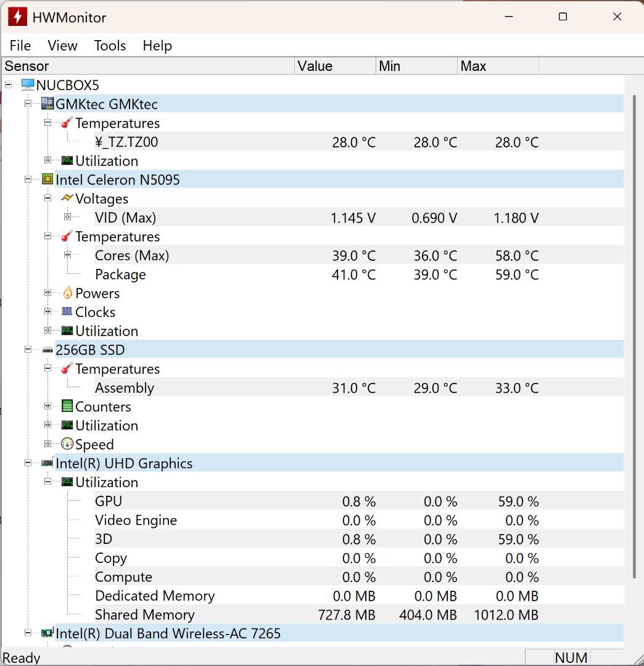Click the motherboard icon beside GMKtec GMKtec

(x=47, y=104)
